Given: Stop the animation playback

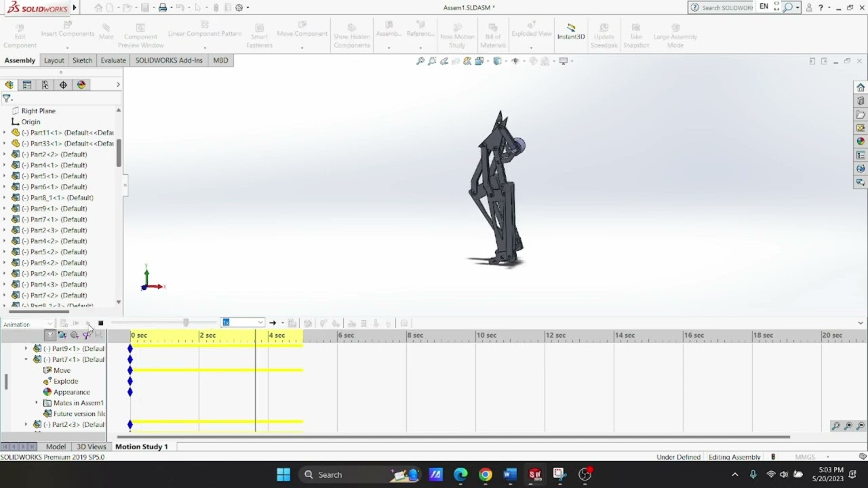Looking at the screenshot, I should click(x=100, y=323).
